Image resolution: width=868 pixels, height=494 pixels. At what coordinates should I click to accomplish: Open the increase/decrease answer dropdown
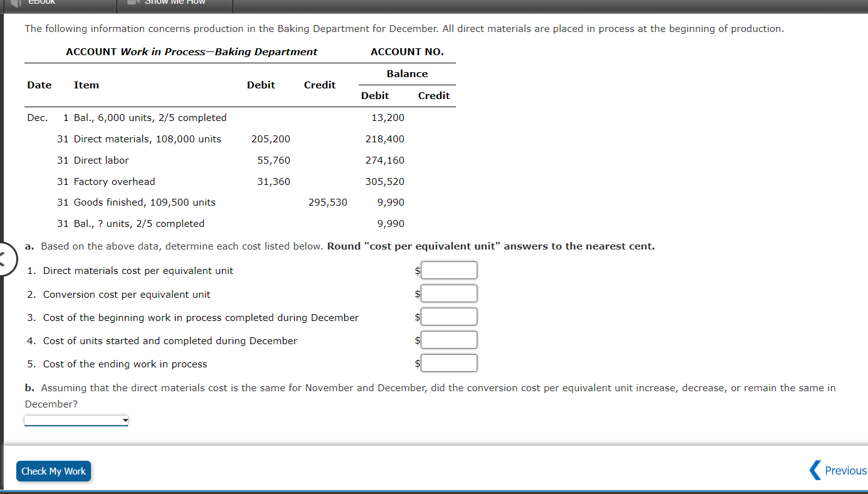pos(76,420)
